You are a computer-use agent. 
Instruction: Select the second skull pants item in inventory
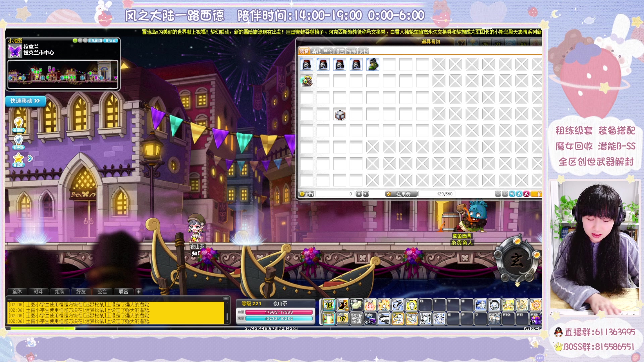tap(323, 64)
